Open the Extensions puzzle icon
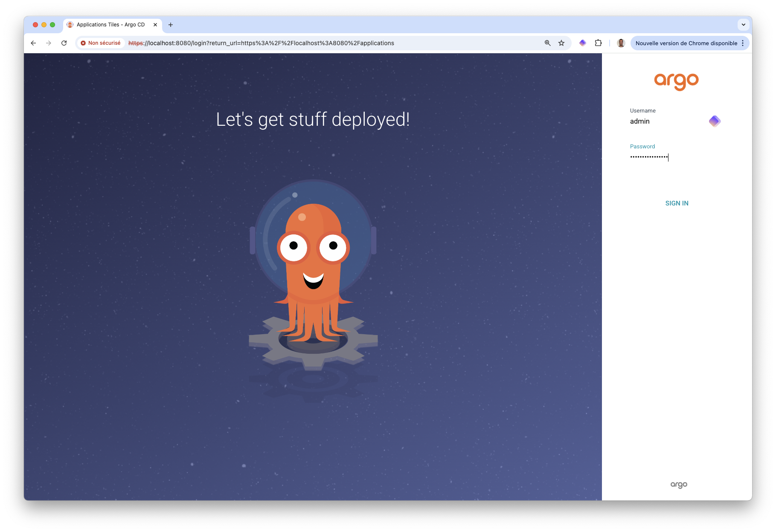Viewport: 776px width, 532px height. tap(598, 43)
